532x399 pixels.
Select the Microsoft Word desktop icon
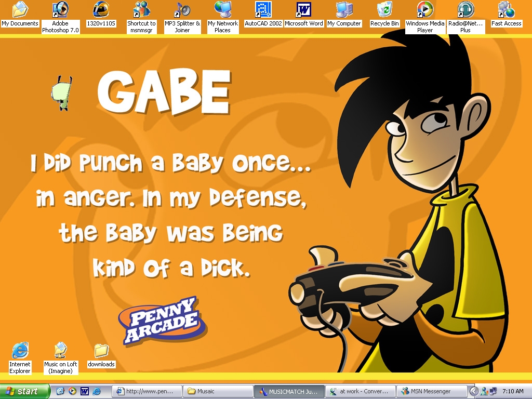coord(303,10)
